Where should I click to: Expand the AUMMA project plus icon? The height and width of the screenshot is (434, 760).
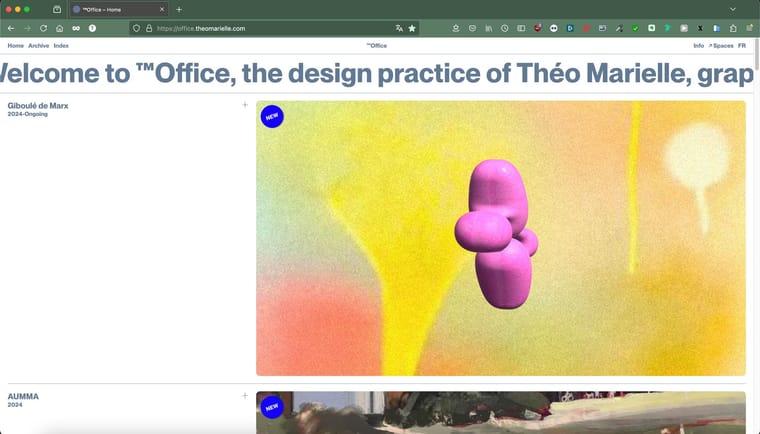coord(245,396)
